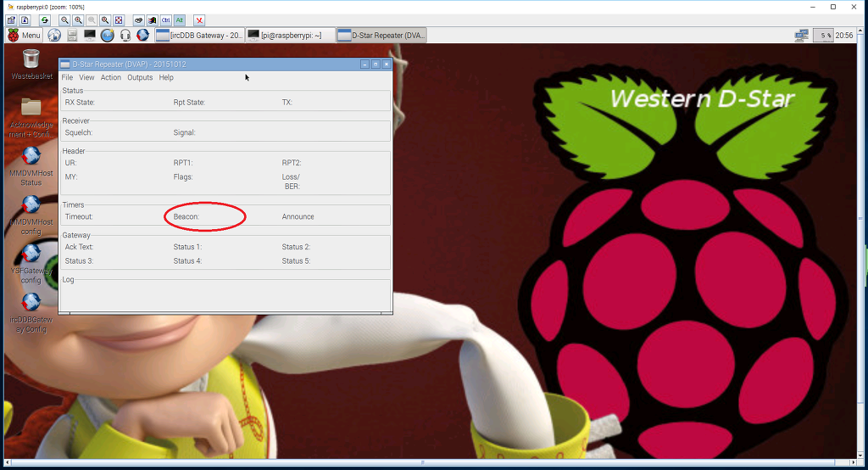Image resolution: width=868 pixels, height=470 pixels.
Task: Open the Outputs menu in D-Star Repeater
Action: coord(140,77)
